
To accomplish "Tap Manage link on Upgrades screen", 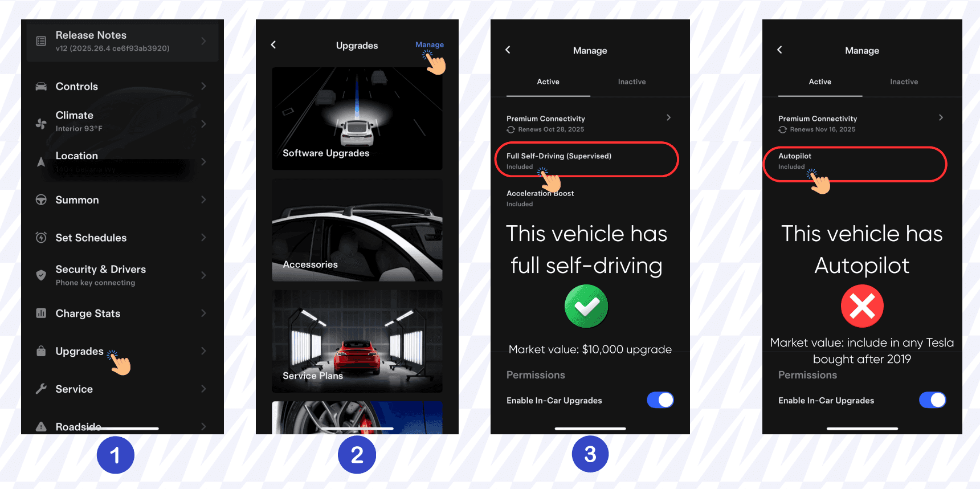I will (x=430, y=44).
